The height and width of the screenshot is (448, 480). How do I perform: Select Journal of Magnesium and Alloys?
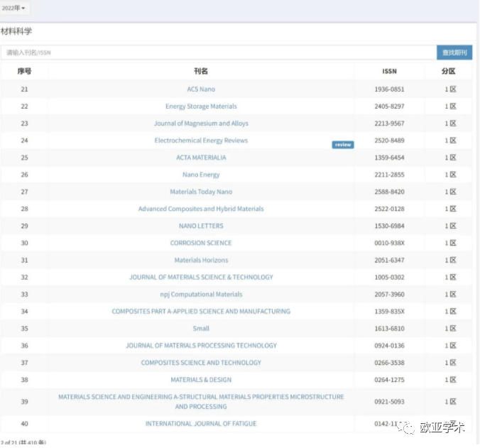click(x=201, y=124)
